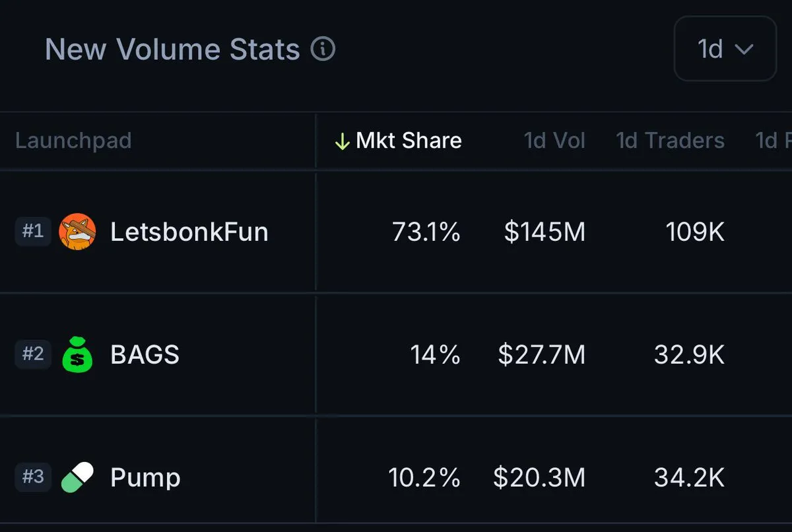Viewport: 792px width, 532px height.
Task: Click the 10.2% market share value
Action: pos(424,477)
